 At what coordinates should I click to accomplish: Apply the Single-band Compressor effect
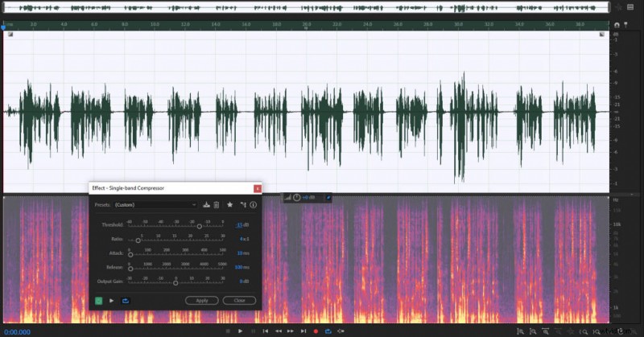pos(202,301)
